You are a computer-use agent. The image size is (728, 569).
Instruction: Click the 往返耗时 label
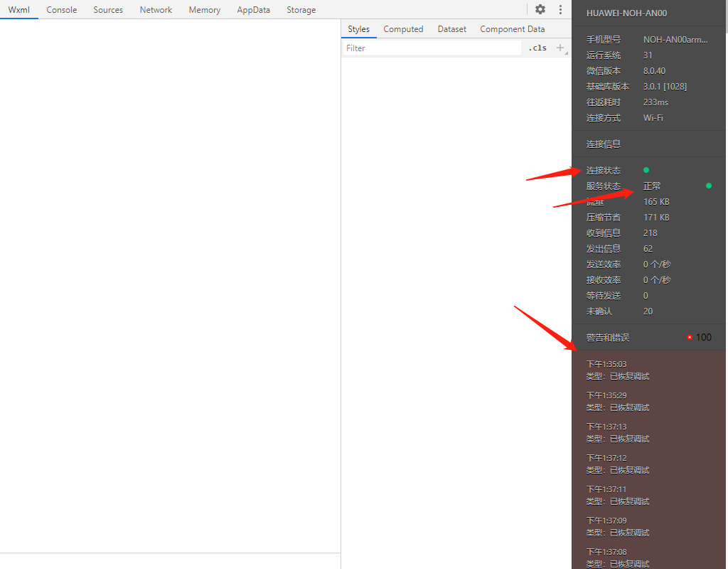[x=604, y=102]
